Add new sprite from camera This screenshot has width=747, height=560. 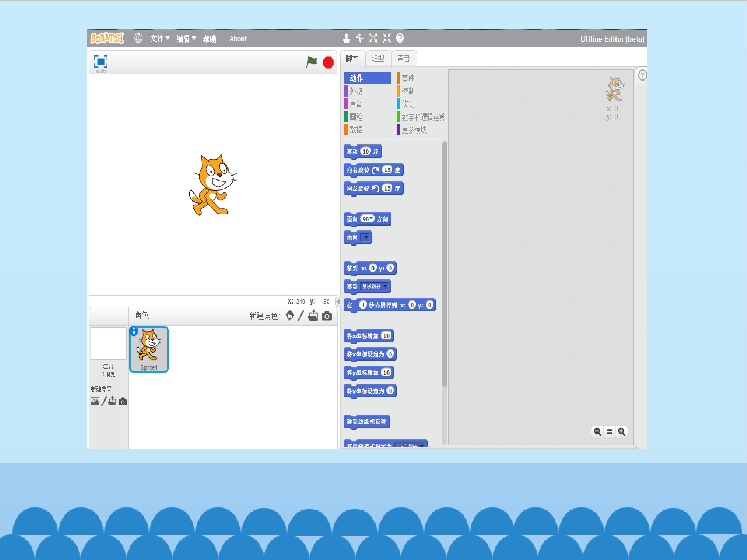(327, 316)
